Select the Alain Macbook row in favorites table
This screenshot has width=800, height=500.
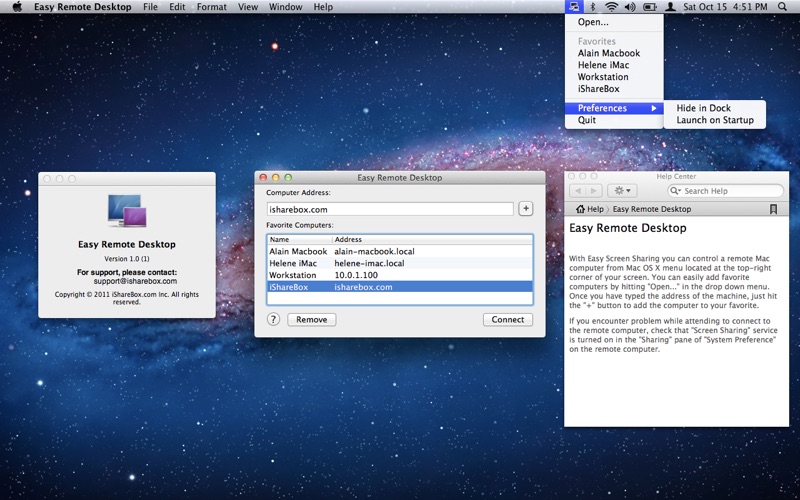pyautogui.click(x=399, y=251)
